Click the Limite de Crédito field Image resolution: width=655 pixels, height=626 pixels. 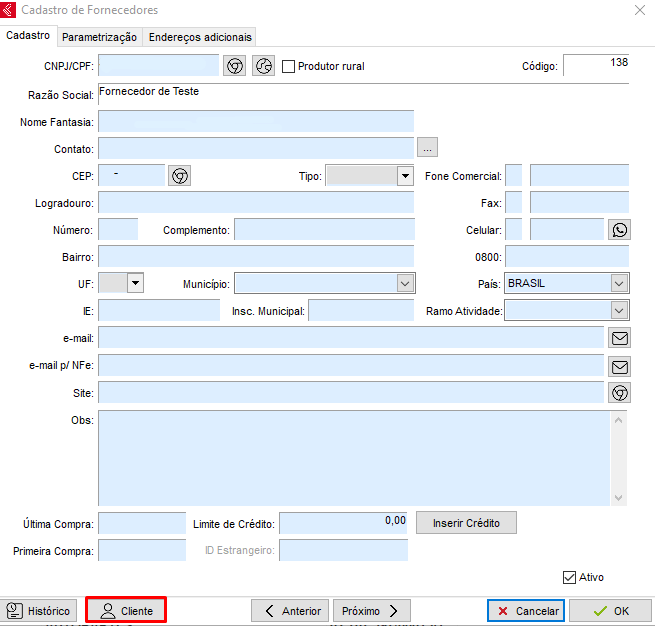tap(344, 523)
